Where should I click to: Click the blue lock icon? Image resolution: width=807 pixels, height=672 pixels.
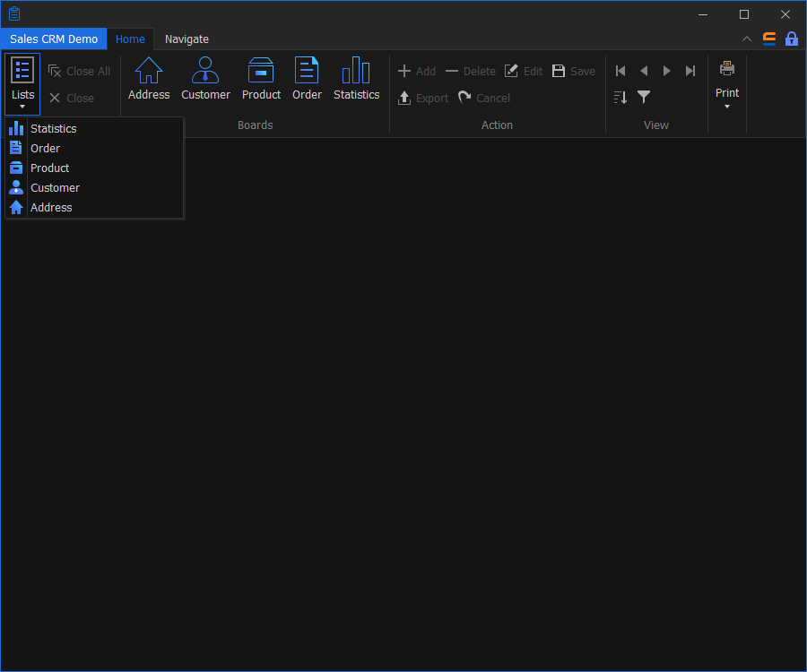pos(792,39)
